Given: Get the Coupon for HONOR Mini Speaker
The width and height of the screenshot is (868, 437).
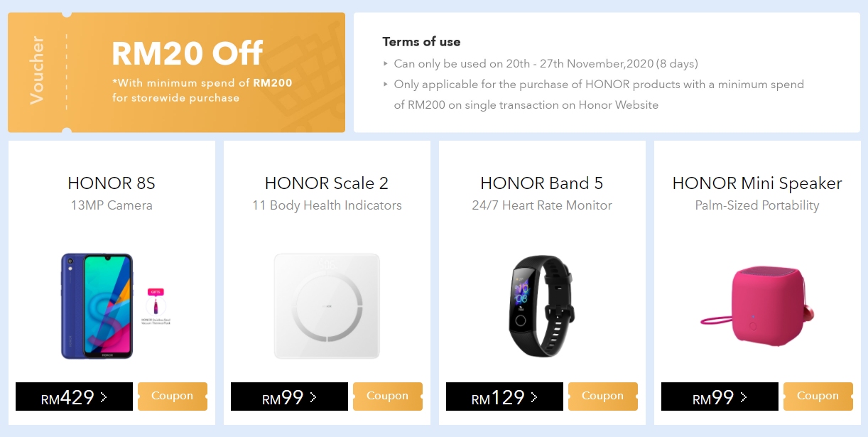Looking at the screenshot, I should 818,396.
